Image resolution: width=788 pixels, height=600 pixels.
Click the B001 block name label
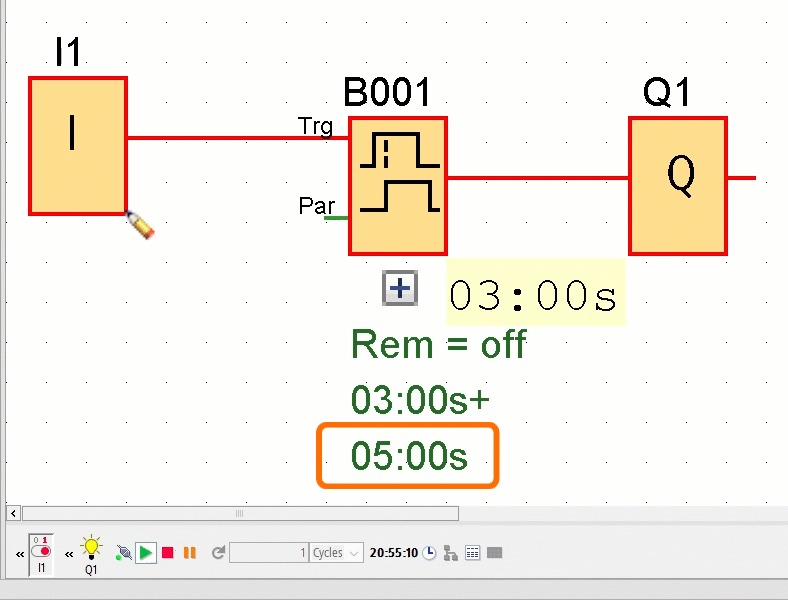(386, 93)
